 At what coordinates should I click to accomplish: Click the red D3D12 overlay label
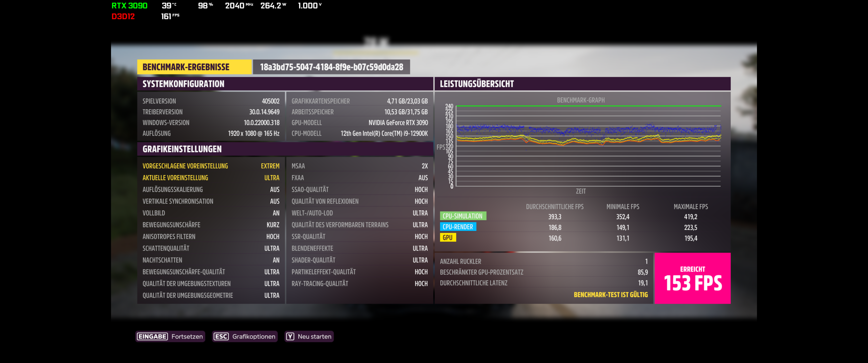point(123,16)
